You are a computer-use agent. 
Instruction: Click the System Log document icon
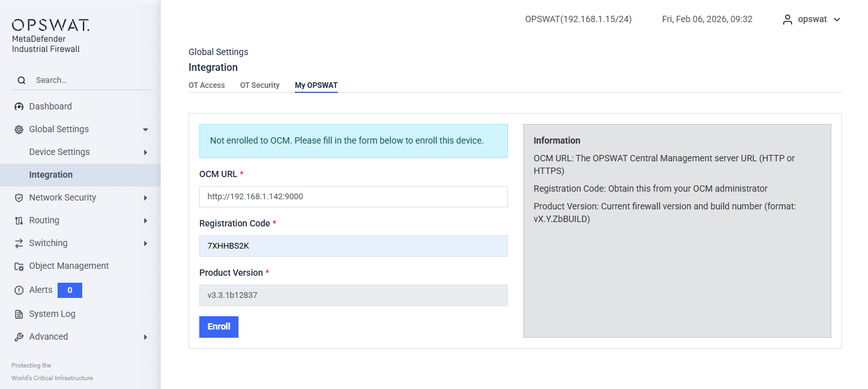19,314
